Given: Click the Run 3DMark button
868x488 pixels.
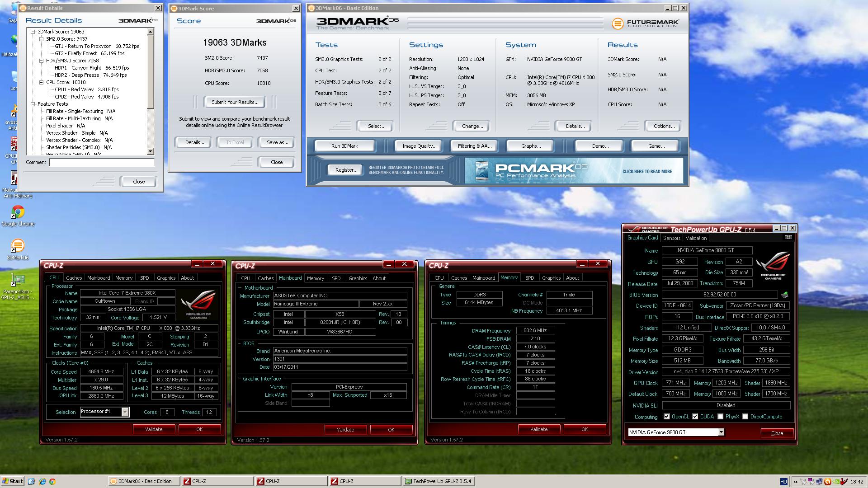Looking at the screenshot, I should (x=344, y=146).
